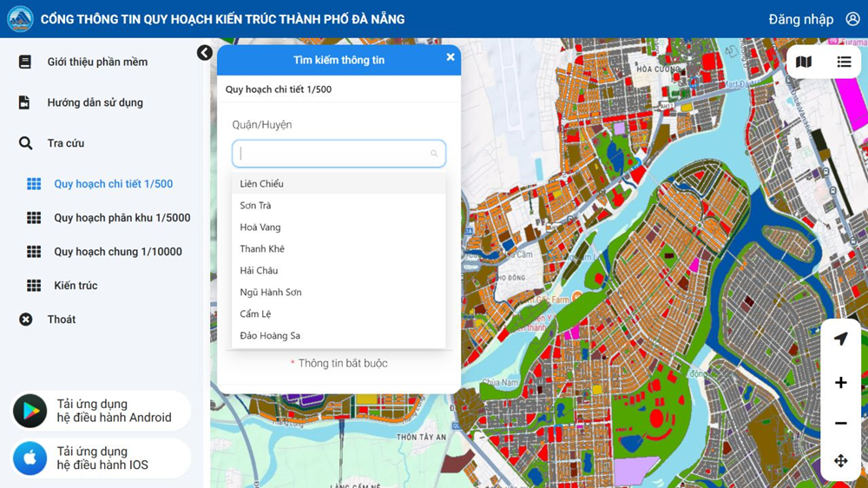
Task: Choose Hải Châu from district list
Action: [339, 270]
